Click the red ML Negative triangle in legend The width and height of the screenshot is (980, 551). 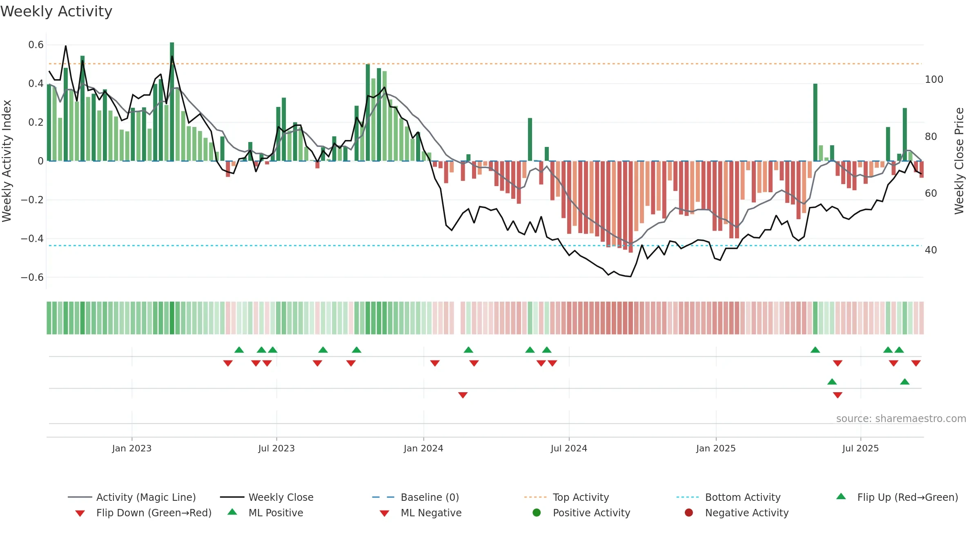[384, 513]
